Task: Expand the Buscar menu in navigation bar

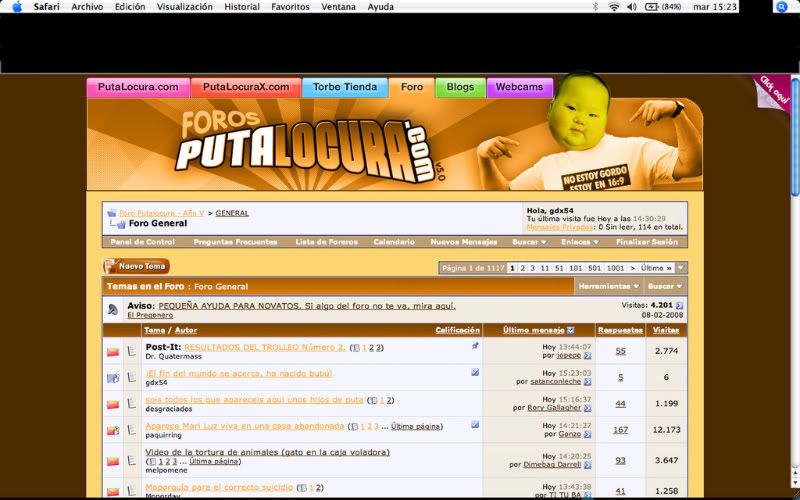Action: (x=529, y=242)
